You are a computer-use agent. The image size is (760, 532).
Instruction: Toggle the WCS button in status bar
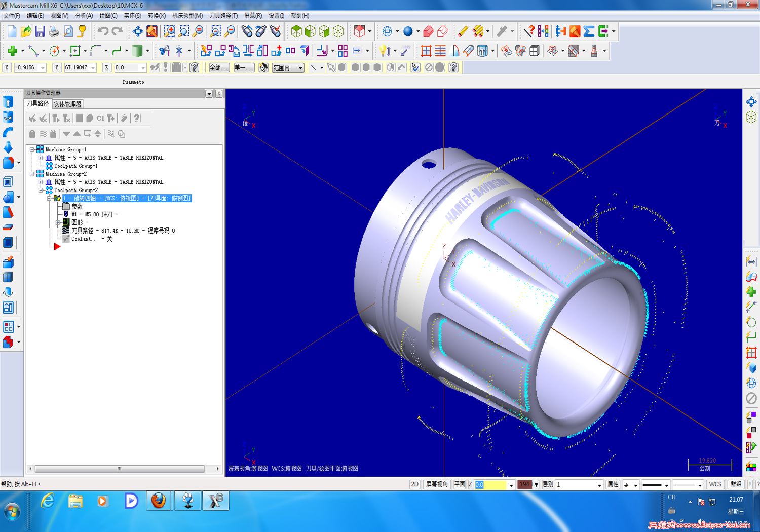(x=715, y=484)
